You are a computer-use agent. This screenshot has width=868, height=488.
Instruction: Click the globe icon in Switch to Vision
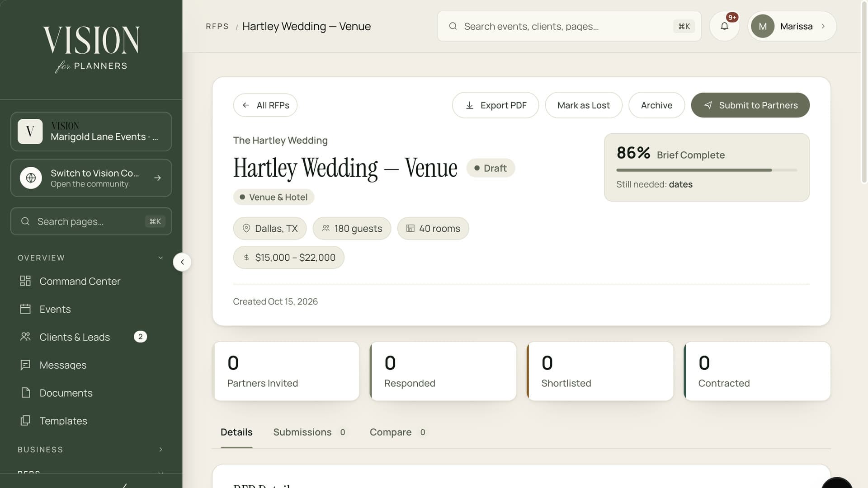click(x=31, y=178)
